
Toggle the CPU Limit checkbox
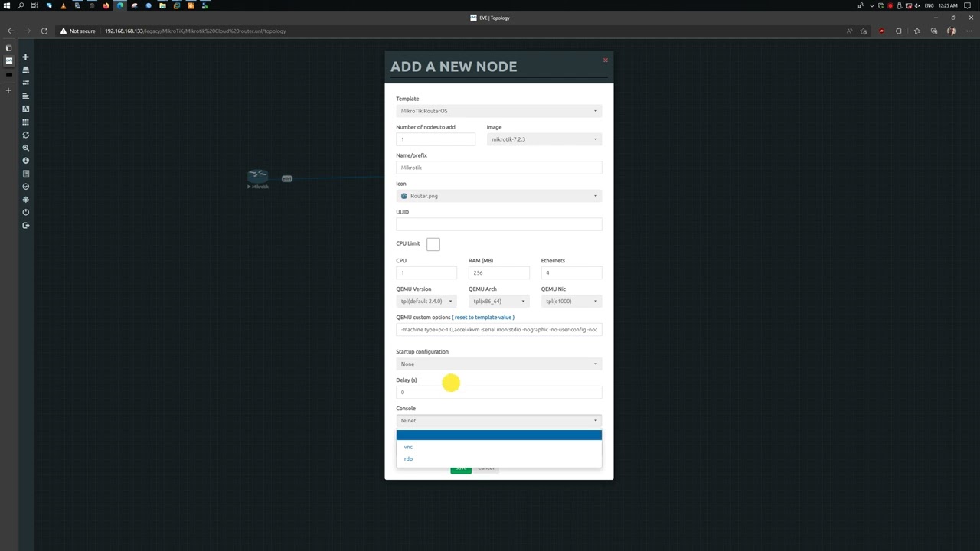click(433, 244)
